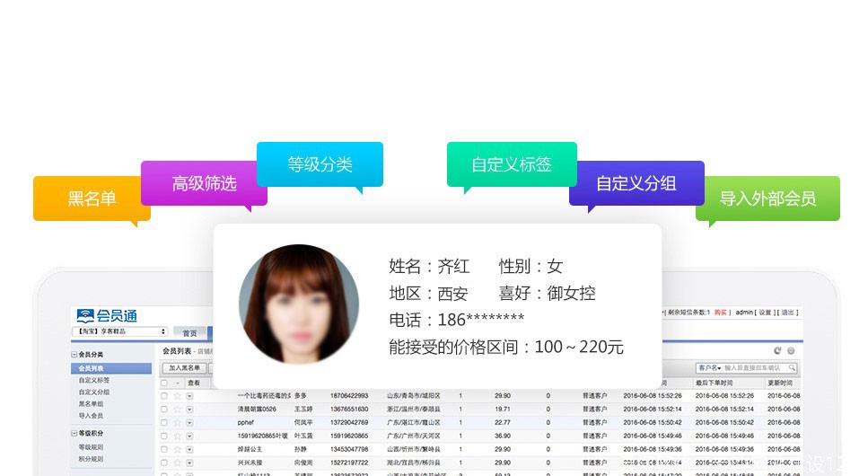
Task: Click member name 清晨朝露0526
Action: point(257,409)
